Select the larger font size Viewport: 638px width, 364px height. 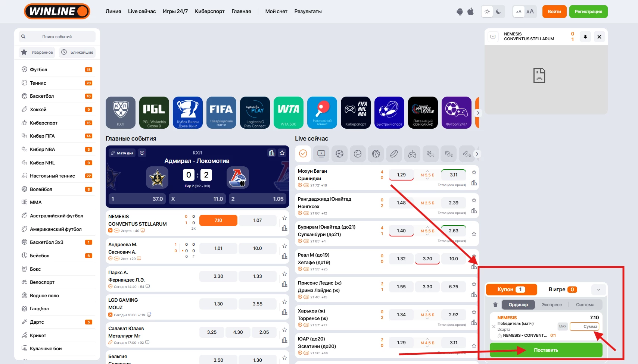(x=530, y=12)
